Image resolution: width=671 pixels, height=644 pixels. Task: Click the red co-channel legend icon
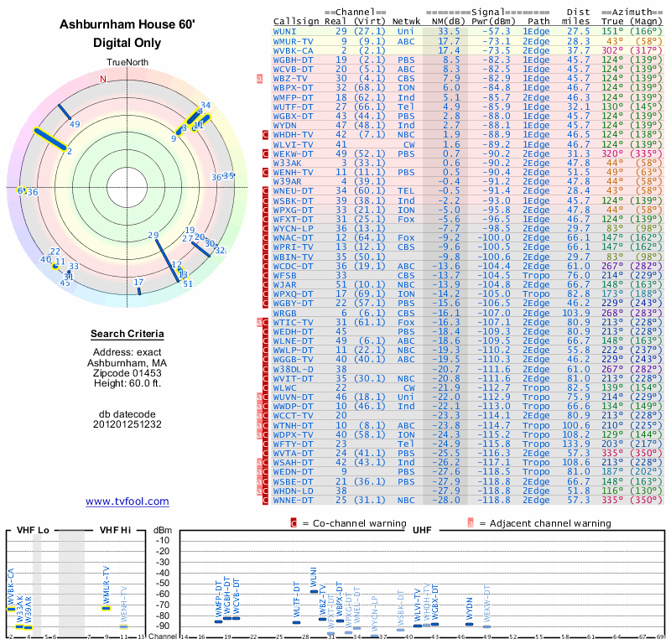point(294,523)
